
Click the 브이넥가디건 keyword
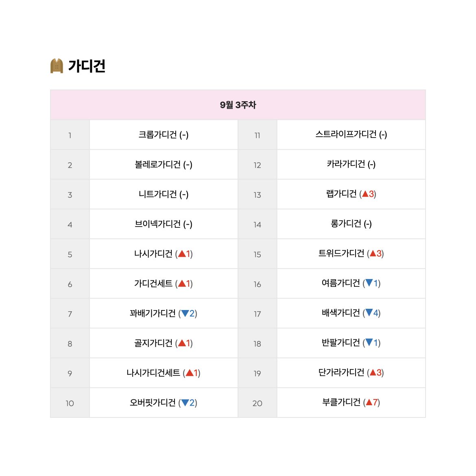pyautogui.click(x=157, y=224)
